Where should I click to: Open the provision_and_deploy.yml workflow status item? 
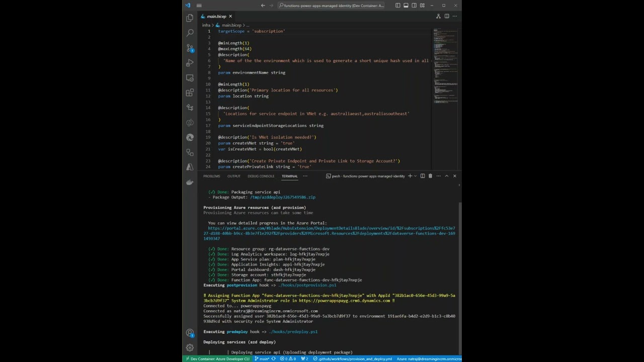(352, 359)
